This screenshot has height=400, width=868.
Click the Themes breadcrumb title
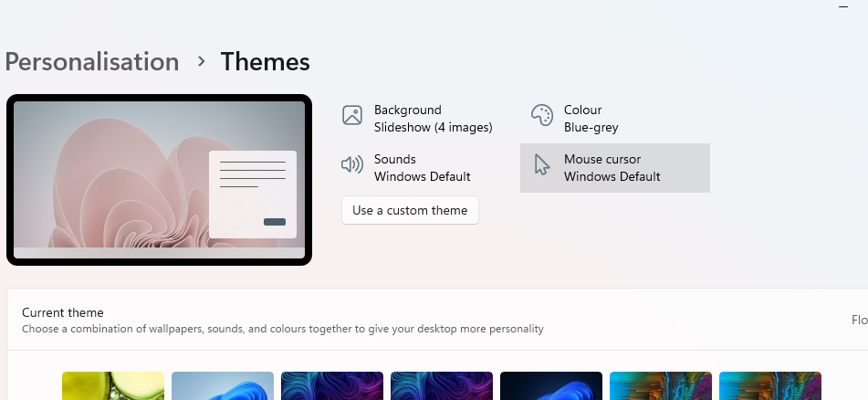tap(266, 61)
